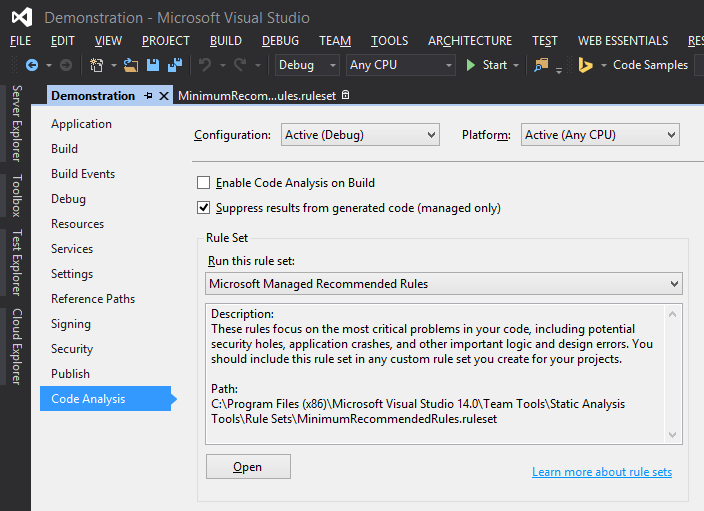Click the Visual Studio logo icon
The width and height of the screenshot is (704, 511).
tap(22, 17)
